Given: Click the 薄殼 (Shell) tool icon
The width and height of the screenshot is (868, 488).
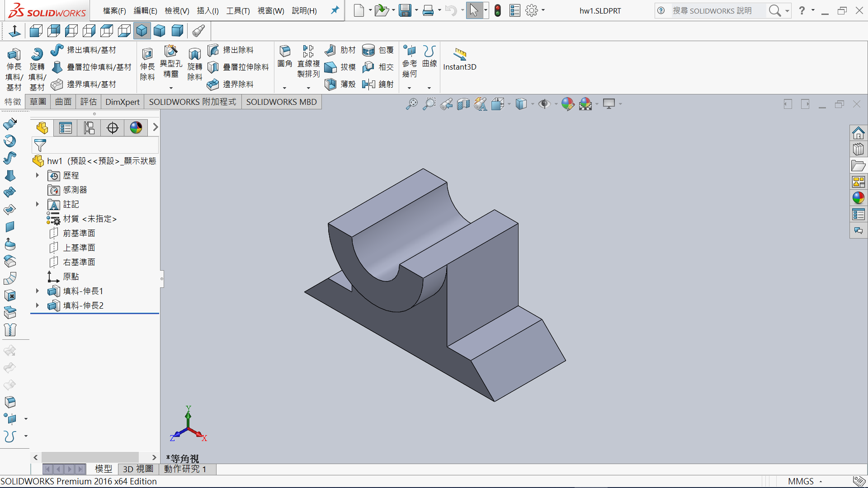Looking at the screenshot, I should [331, 84].
